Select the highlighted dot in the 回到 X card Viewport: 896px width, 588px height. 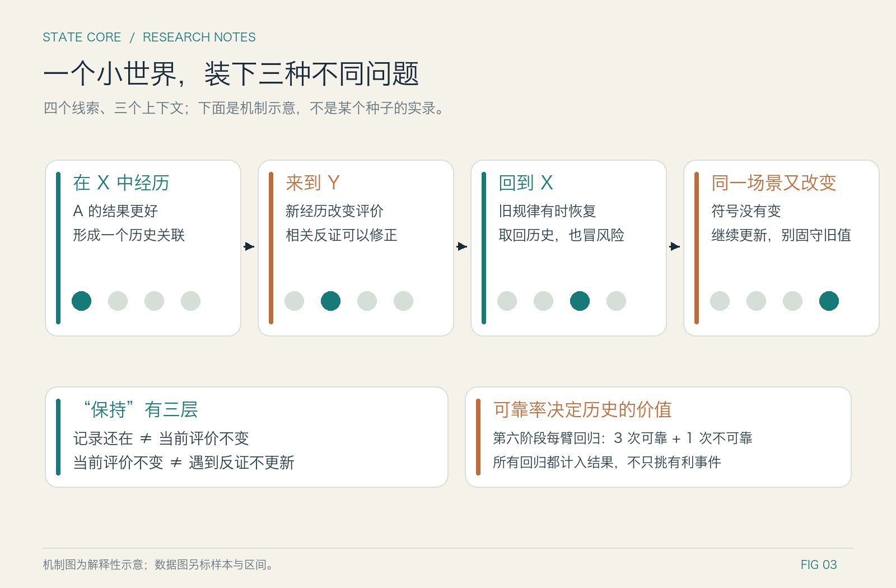point(580,301)
